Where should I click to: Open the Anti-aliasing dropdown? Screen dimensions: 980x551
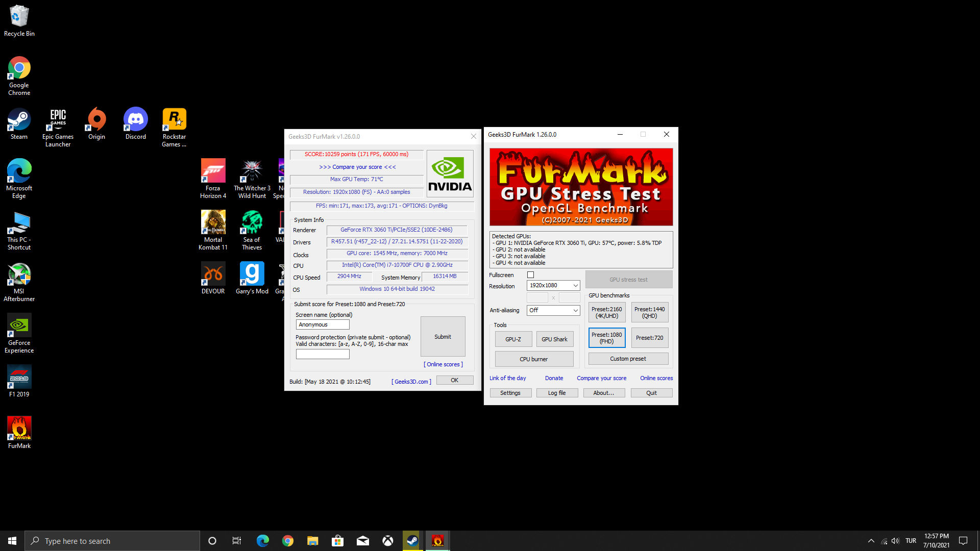coord(553,310)
